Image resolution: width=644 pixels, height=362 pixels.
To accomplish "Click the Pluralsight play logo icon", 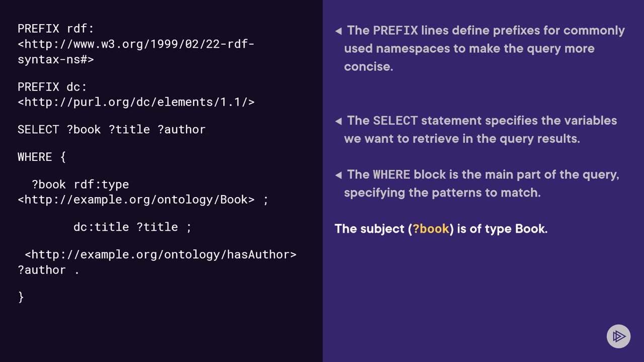I will [x=618, y=336].
